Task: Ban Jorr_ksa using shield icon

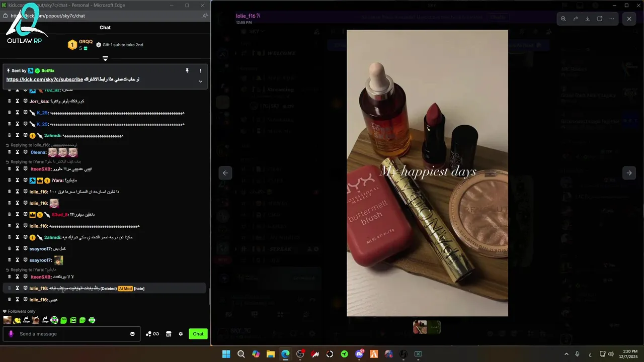Action: click(x=25, y=101)
